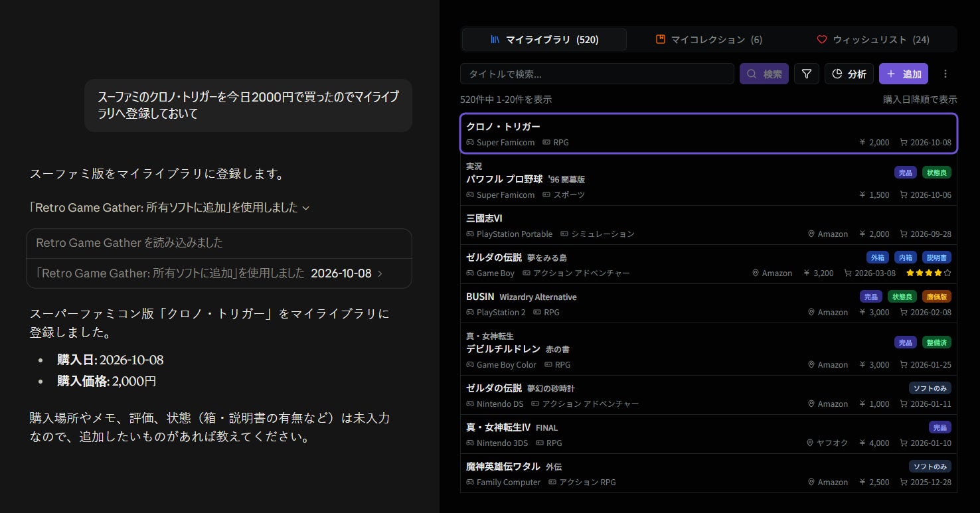The image size is (980, 513).
Task: Open the 真・女神転生IV FINAL entry
Action: point(708,434)
